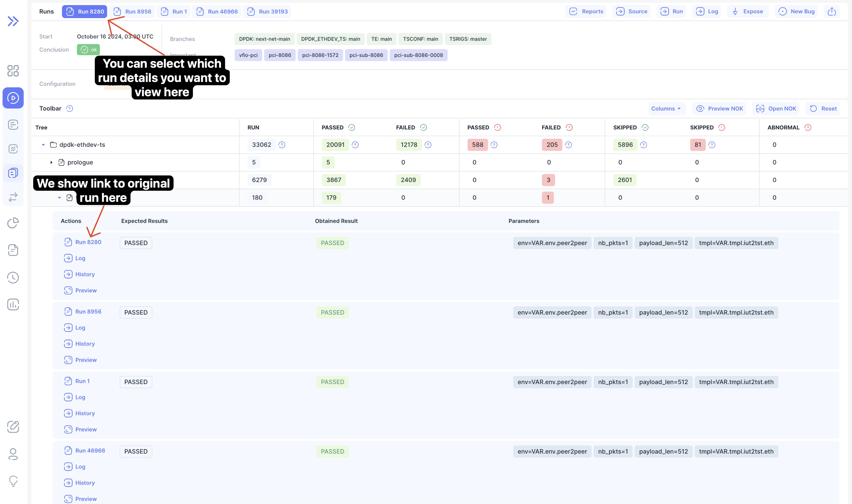Click the lightbulb icon at sidebar bottom

13,481
